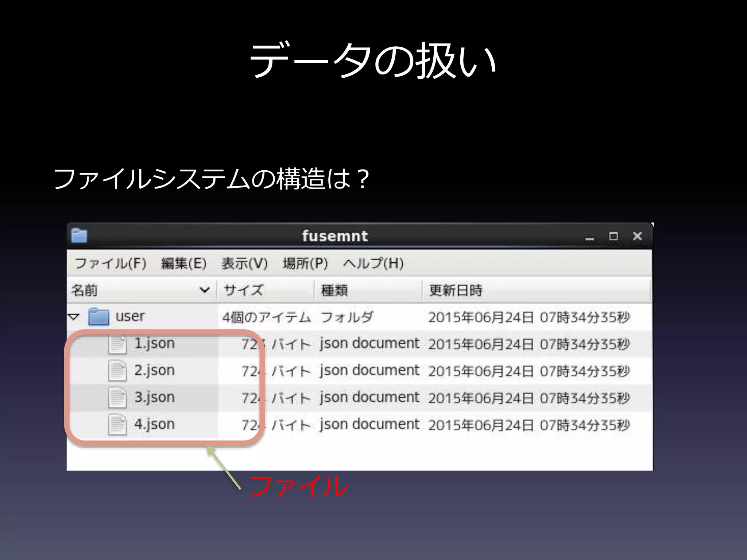Select the 4.json file icon
Image resolution: width=747 pixels, height=560 pixels.
[x=117, y=425]
